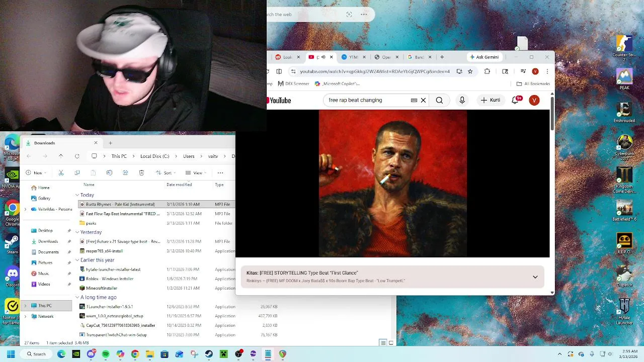Go to the YouTube home logo
644x362 pixels.
point(279,101)
